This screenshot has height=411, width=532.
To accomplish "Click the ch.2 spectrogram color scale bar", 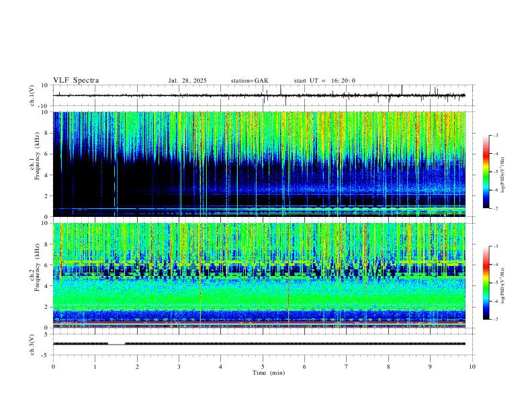I will (486, 283).
